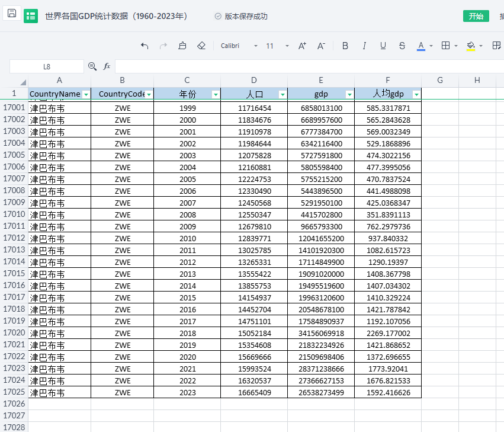Toggle italic formatting
Viewport: 504px width, 432px height.
click(364, 46)
